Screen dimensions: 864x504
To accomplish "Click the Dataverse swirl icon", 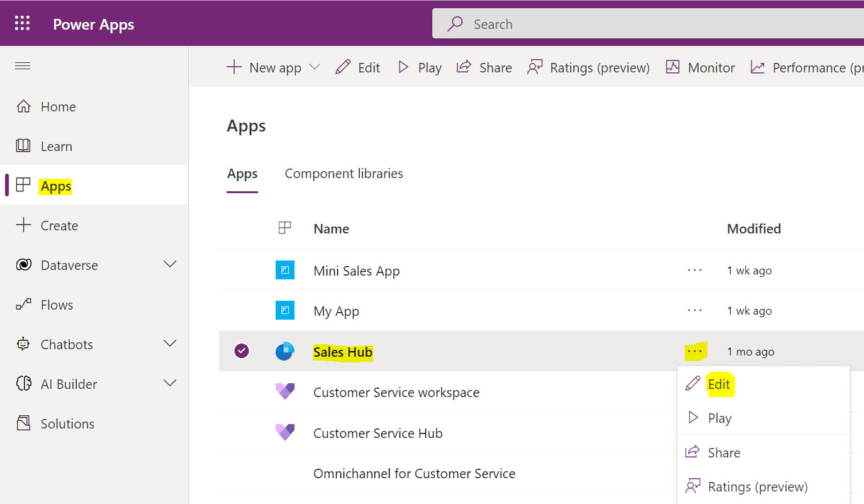I will [x=23, y=265].
